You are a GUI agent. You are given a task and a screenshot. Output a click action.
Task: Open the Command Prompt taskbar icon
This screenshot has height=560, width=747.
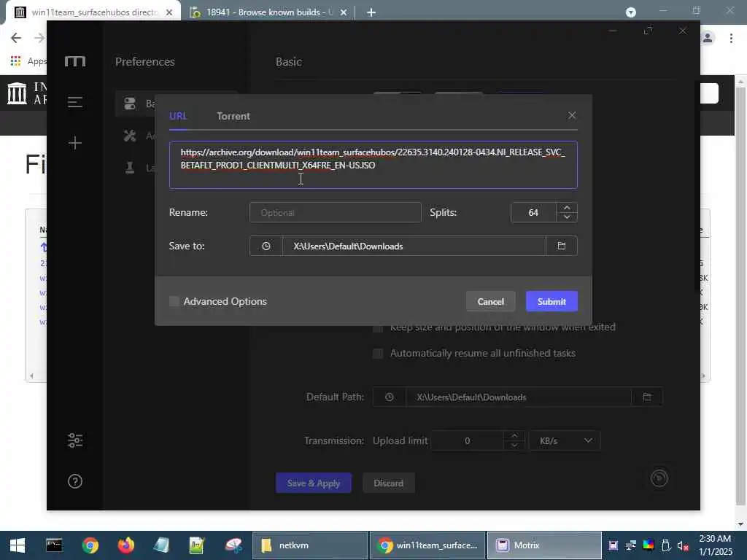54,545
